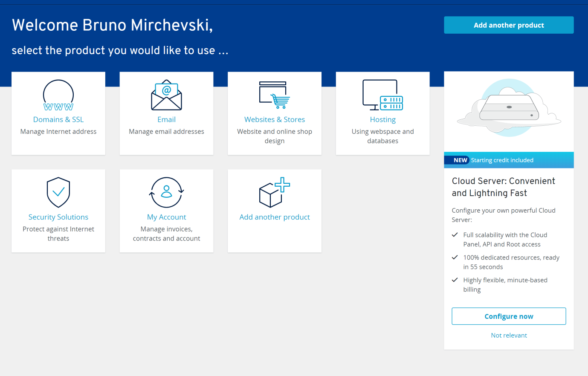Click the Cloud Server illustration image
This screenshot has width=588, height=376.
click(x=509, y=108)
